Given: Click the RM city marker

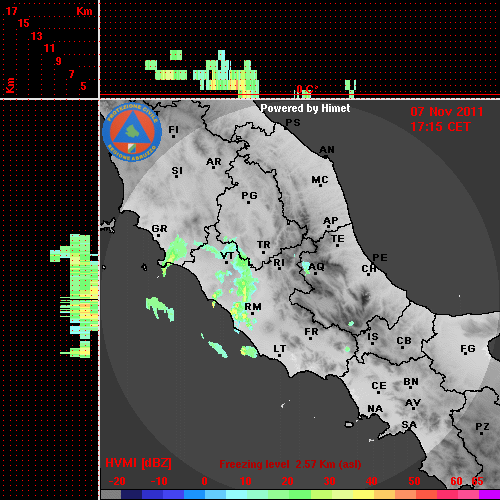Looking at the screenshot, I should (x=253, y=308).
